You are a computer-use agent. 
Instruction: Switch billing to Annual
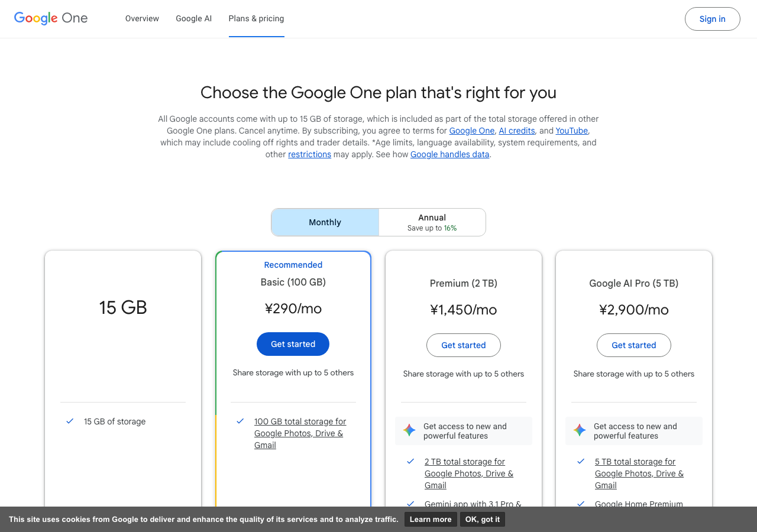click(432, 222)
